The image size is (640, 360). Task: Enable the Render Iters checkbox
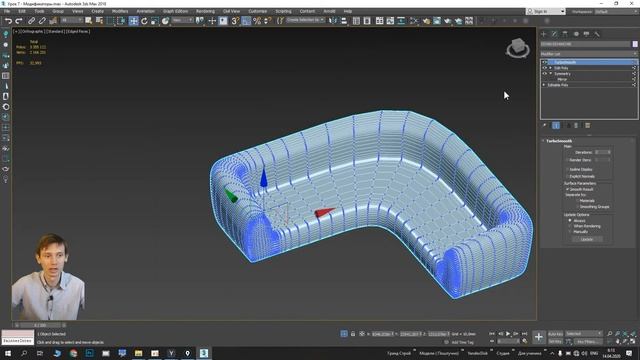[x=567, y=160]
